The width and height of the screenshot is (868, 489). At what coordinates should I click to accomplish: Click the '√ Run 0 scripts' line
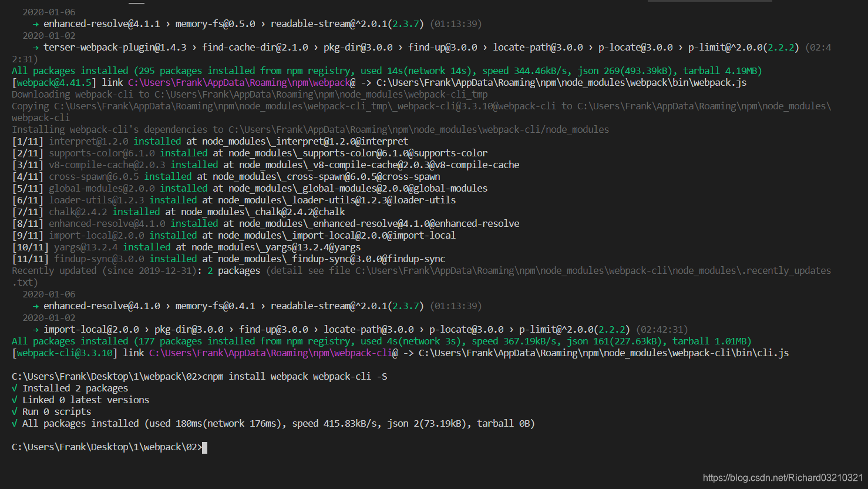(x=52, y=411)
